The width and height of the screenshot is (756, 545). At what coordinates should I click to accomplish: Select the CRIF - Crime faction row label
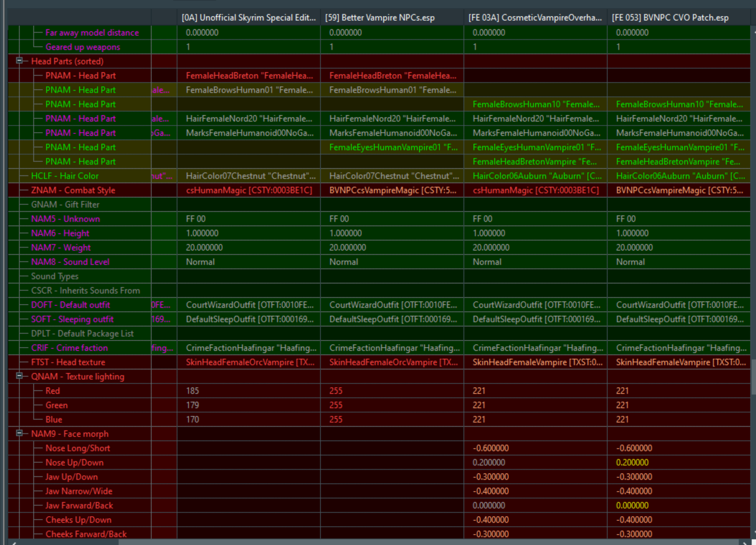pyautogui.click(x=69, y=348)
